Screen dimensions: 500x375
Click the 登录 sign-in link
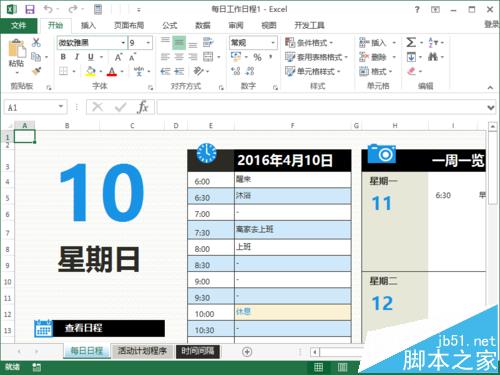(x=492, y=24)
